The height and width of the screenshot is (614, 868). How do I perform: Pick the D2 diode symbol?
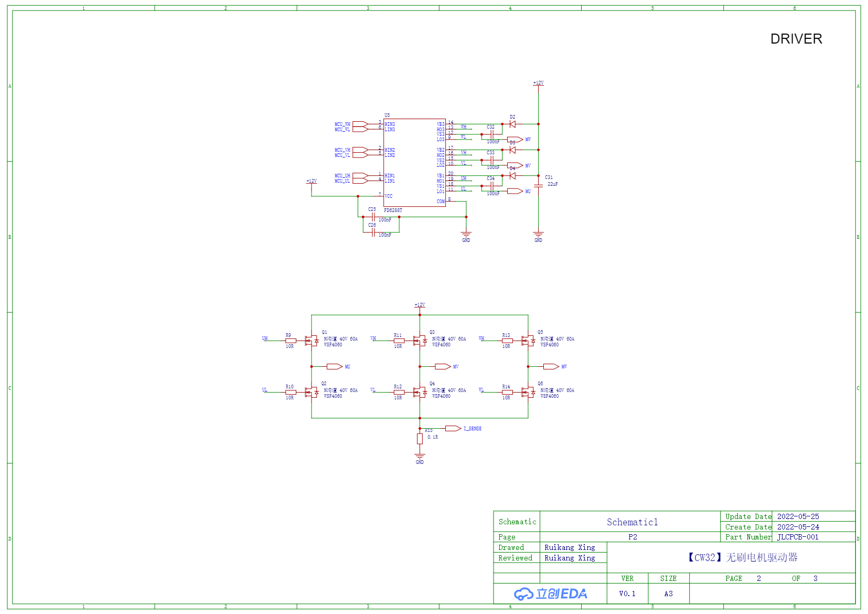click(x=512, y=124)
